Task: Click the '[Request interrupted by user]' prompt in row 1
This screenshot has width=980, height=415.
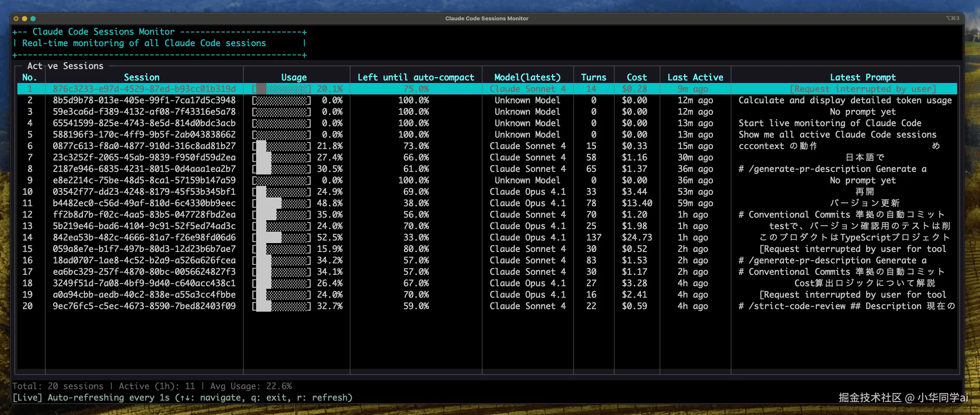Action: tap(863, 89)
